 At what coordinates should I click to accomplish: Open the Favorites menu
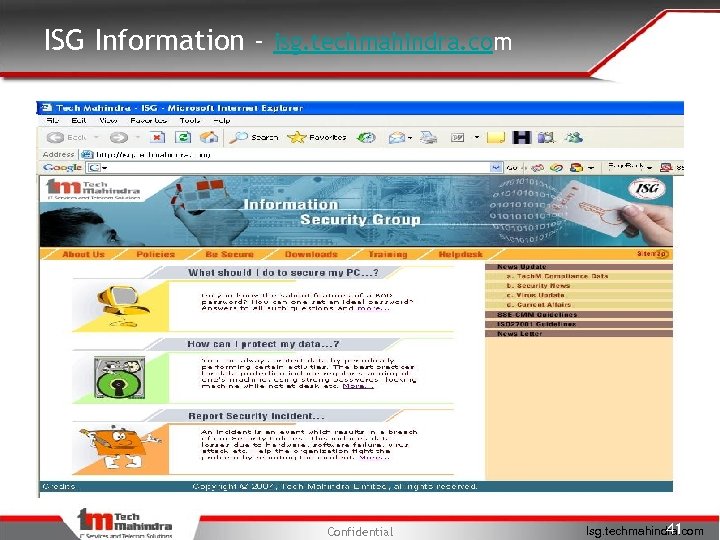click(148, 120)
